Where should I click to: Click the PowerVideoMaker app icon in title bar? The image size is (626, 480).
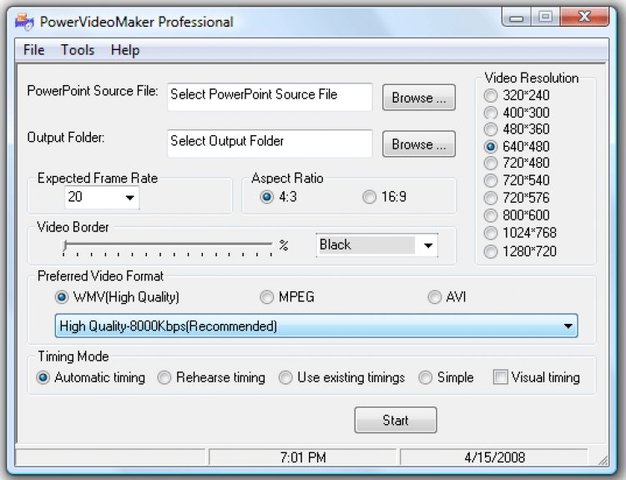pos(24,22)
